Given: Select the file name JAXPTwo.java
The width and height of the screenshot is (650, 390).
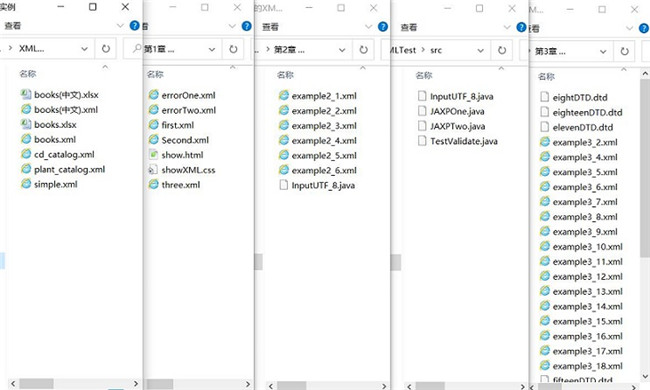Looking at the screenshot, I should click(x=458, y=126).
